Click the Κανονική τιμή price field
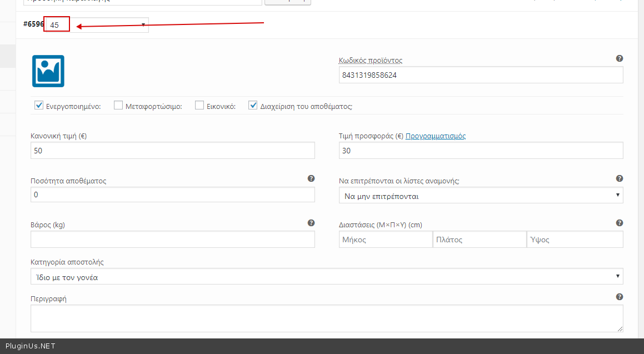Screen dimensions: 644x354 [172, 151]
